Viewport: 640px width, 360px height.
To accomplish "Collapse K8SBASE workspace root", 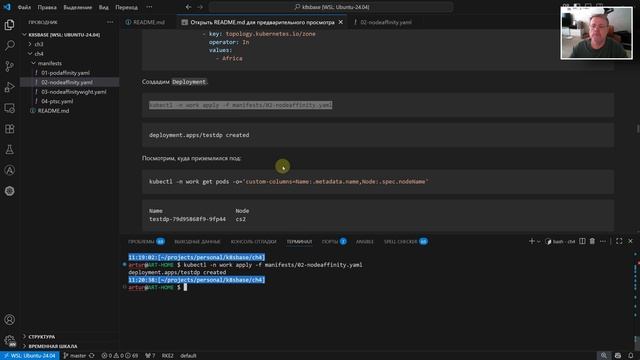I will tap(64, 35).
